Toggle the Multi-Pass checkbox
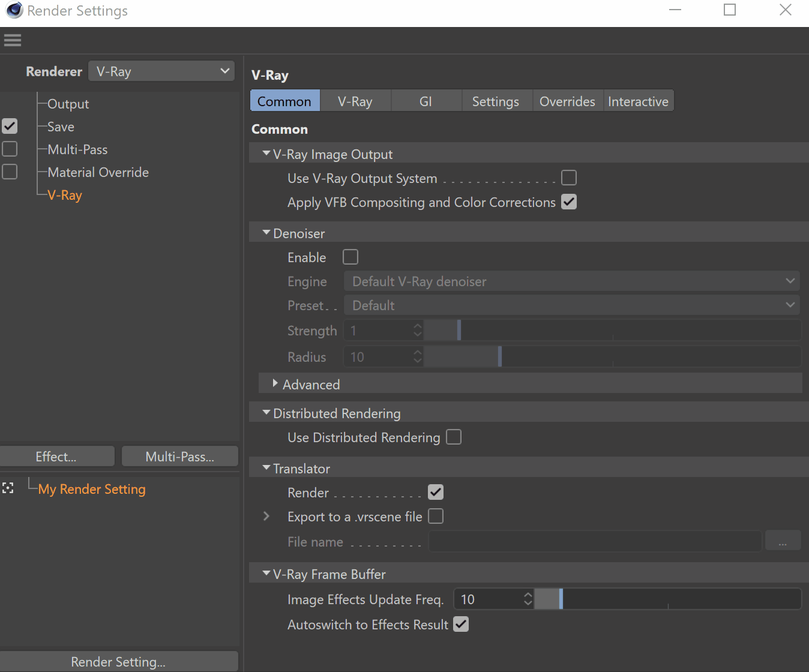Screen dimensions: 809x672 [x=10, y=149]
